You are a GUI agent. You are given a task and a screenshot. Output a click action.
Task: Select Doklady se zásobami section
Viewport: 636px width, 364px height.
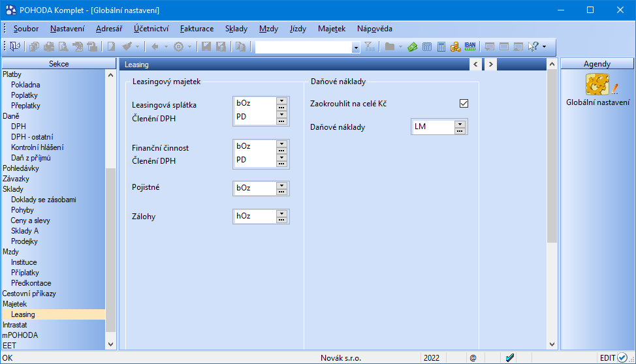43,200
